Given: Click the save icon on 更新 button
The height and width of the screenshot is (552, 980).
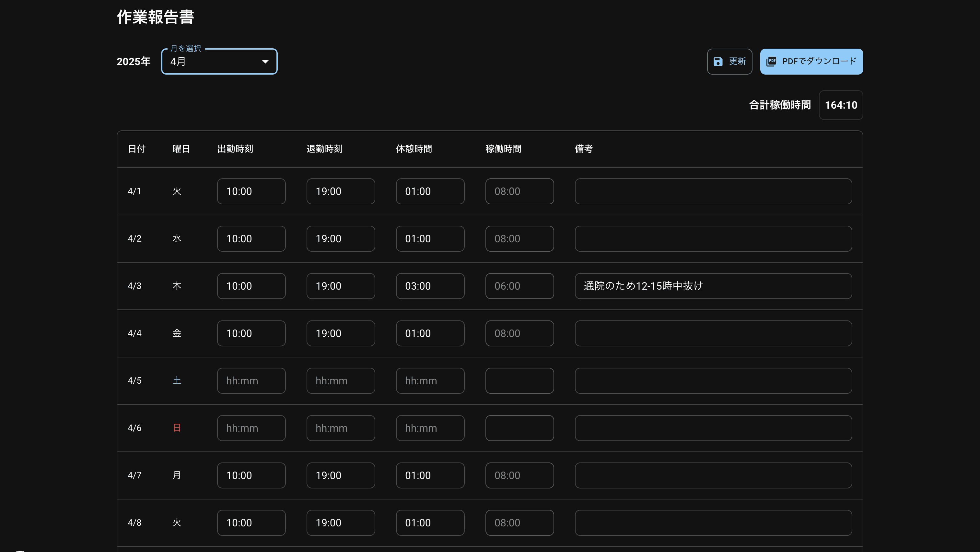Looking at the screenshot, I should pyautogui.click(x=717, y=62).
